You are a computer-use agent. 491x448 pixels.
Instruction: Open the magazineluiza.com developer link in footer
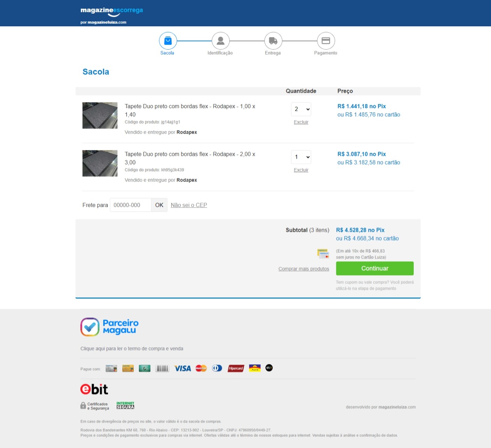pos(397,407)
